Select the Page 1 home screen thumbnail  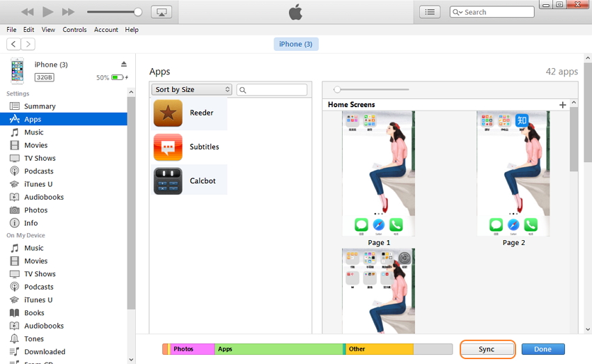coord(378,173)
